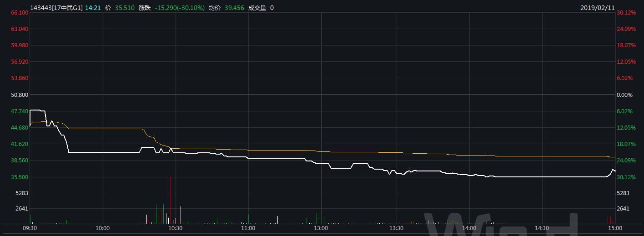Click the red 6.02% percent label

pyautogui.click(x=625, y=78)
